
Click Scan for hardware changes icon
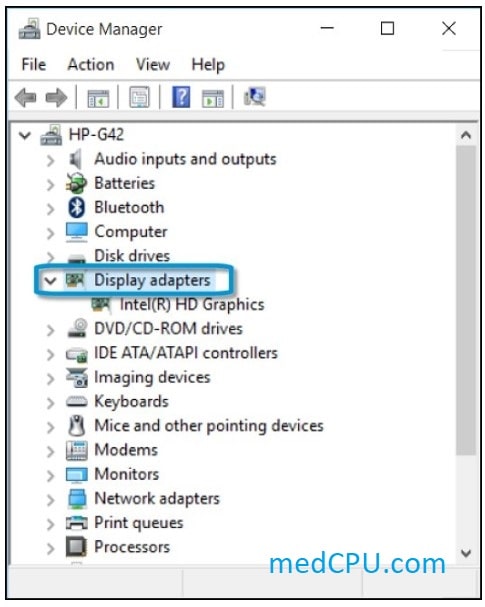coord(255,97)
